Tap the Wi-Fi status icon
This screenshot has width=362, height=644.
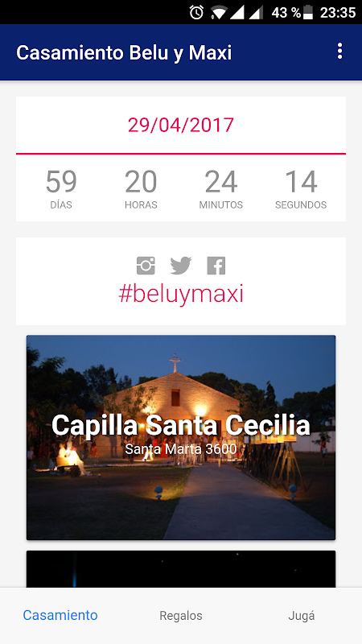pos(219,12)
